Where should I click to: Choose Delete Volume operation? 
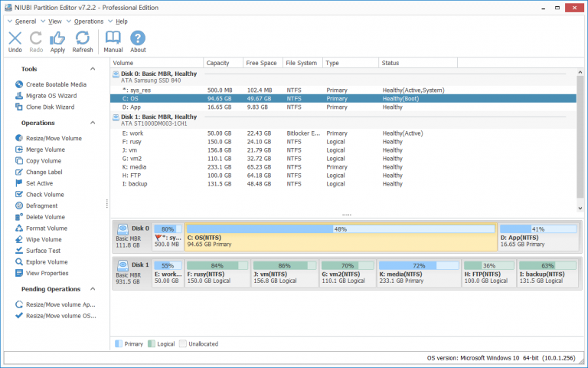click(x=40, y=217)
